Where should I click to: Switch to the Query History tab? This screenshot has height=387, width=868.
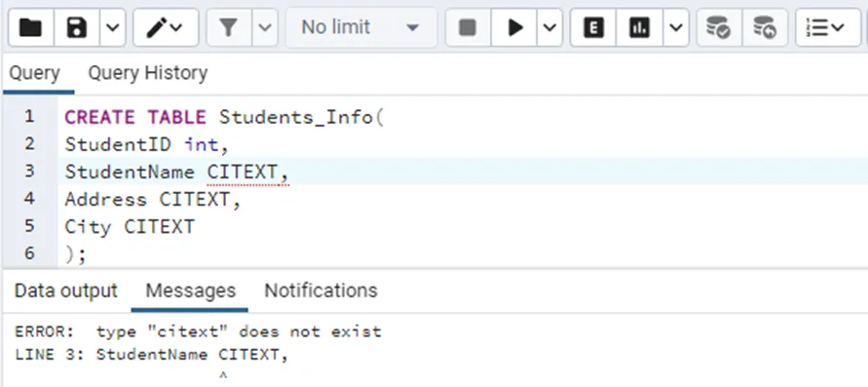(x=148, y=72)
